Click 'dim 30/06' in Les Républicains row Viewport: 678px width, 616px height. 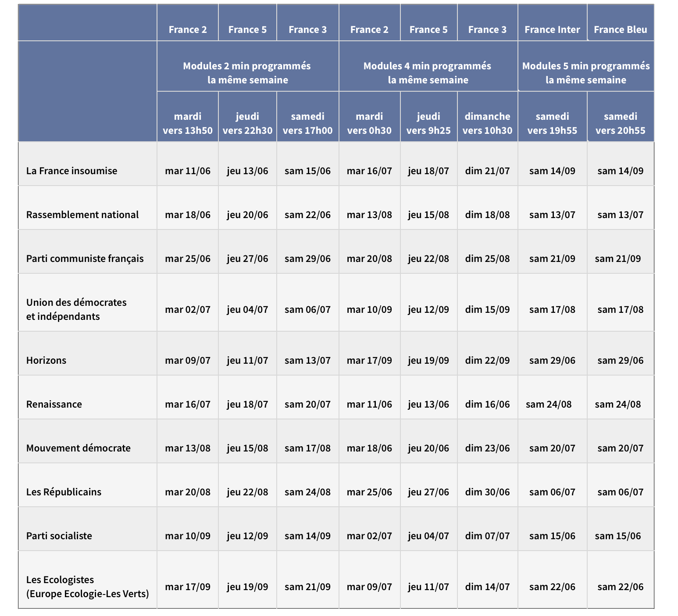(487, 492)
